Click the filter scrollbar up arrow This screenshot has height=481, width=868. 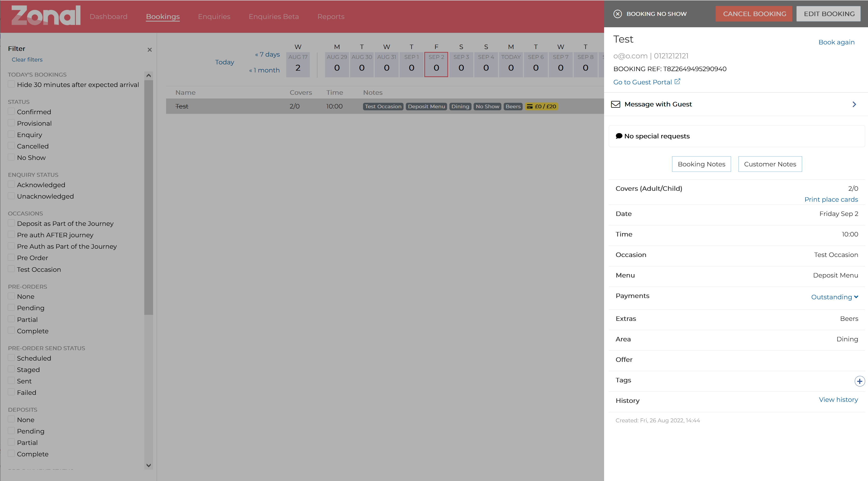tap(148, 76)
